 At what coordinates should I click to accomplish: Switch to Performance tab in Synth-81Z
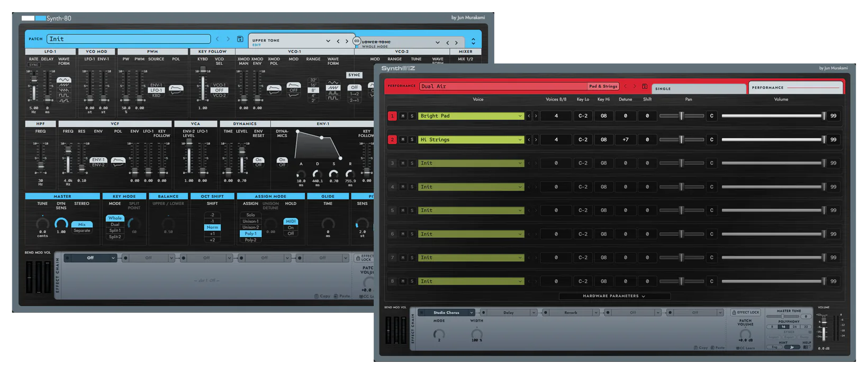795,88
